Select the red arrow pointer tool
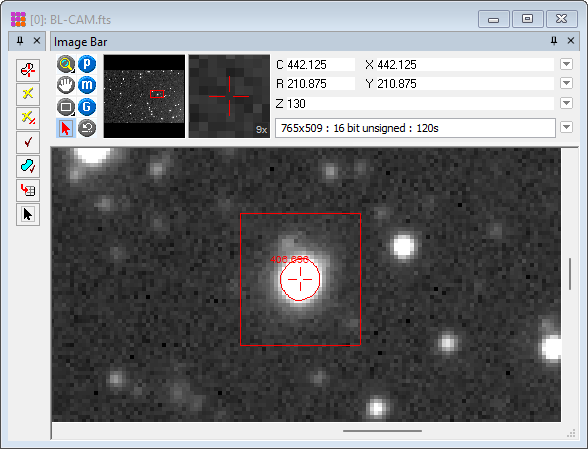 point(66,128)
